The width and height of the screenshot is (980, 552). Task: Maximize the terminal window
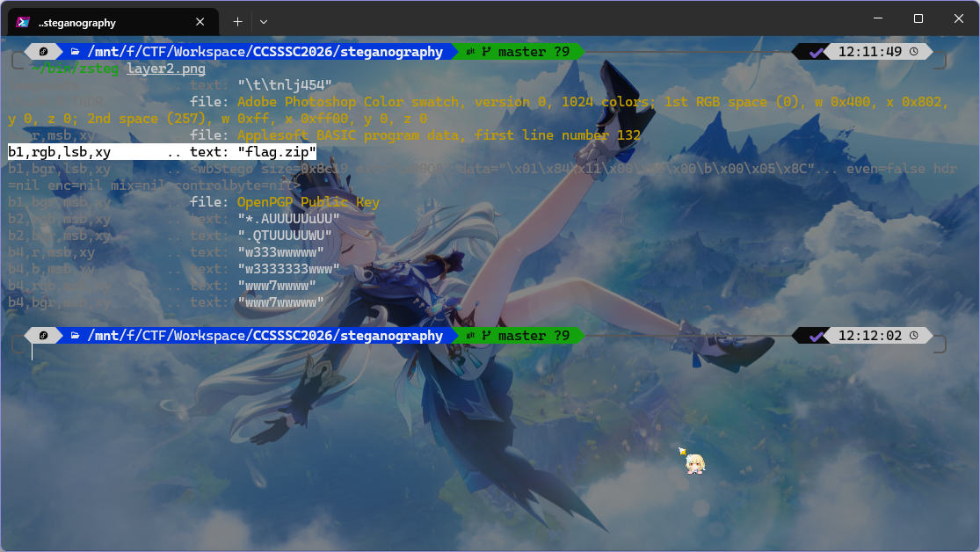point(918,18)
